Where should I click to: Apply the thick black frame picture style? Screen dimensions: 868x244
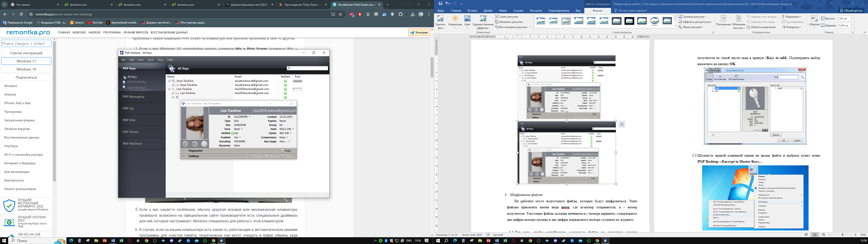click(629, 21)
